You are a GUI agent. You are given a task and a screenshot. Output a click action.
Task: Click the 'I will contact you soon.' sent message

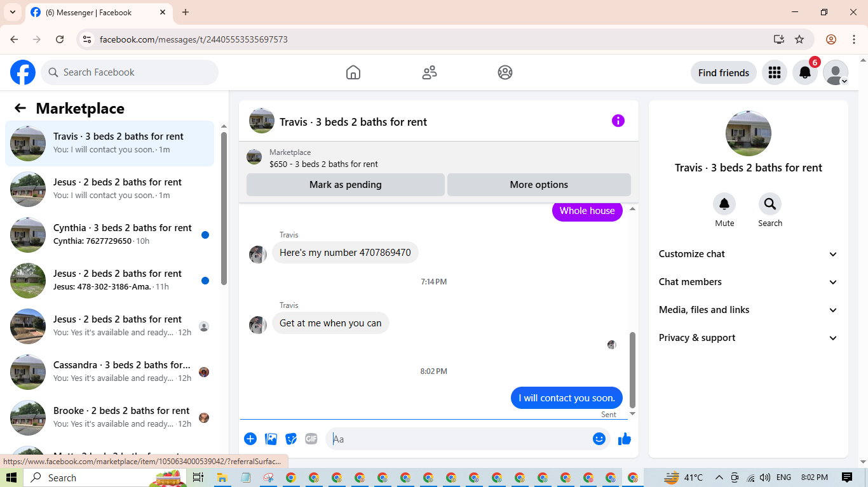pyautogui.click(x=567, y=398)
